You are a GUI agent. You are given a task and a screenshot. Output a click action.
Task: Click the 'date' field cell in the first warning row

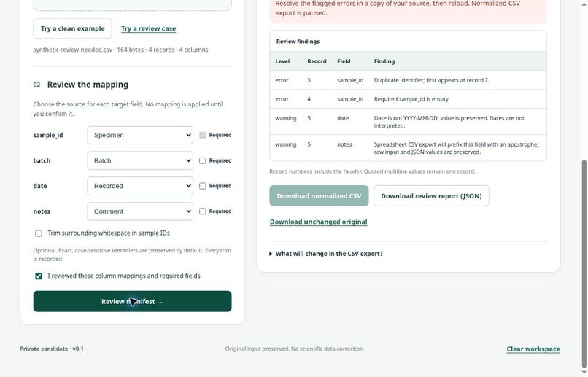[343, 118]
